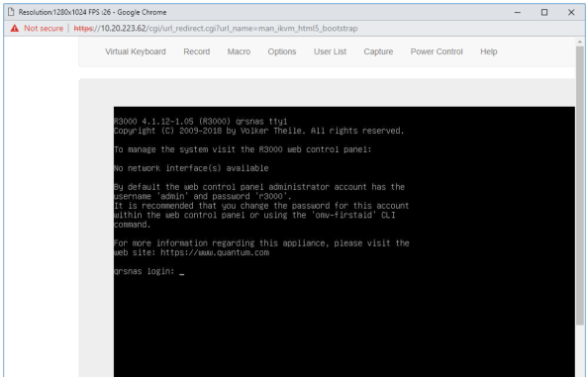Minimize the Chrome window
Image resolution: width=588 pixels, height=377 pixels.
518,12
